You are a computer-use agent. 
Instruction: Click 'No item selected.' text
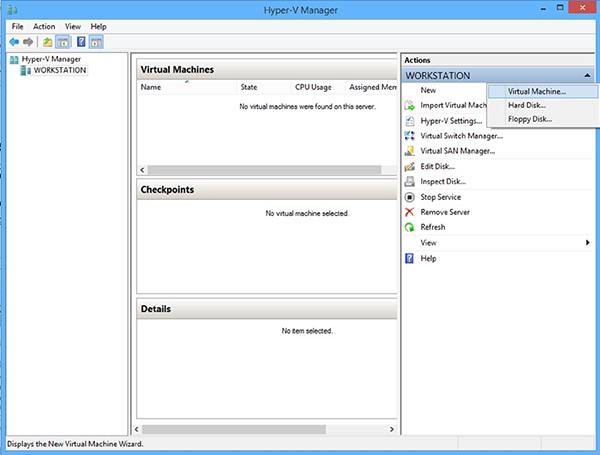307,331
